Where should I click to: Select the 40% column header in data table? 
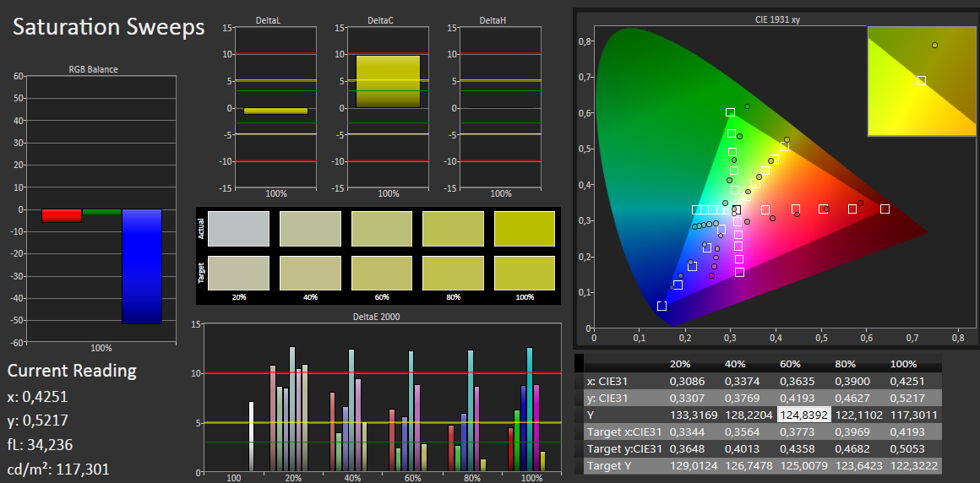734,364
